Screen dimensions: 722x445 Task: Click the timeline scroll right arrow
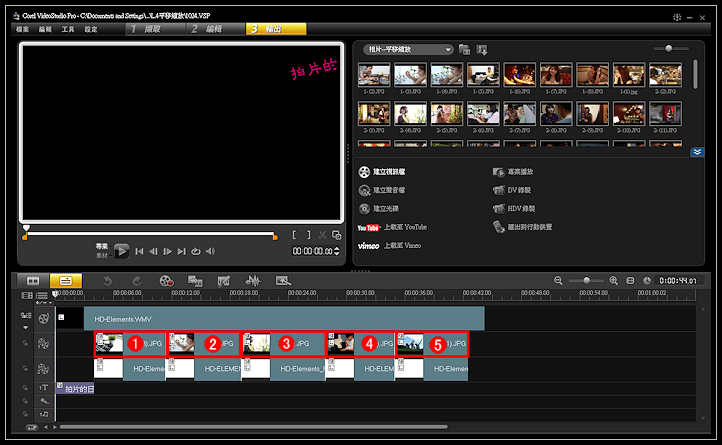55,427
